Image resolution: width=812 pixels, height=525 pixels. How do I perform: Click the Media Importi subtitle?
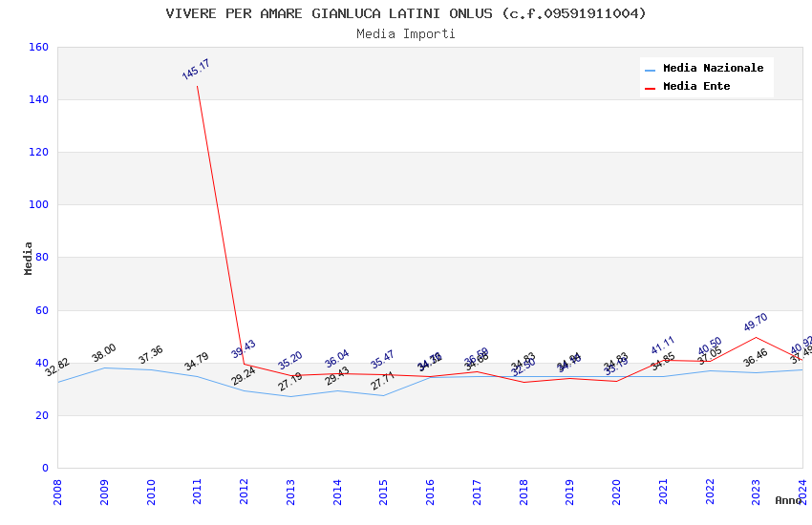405,34
